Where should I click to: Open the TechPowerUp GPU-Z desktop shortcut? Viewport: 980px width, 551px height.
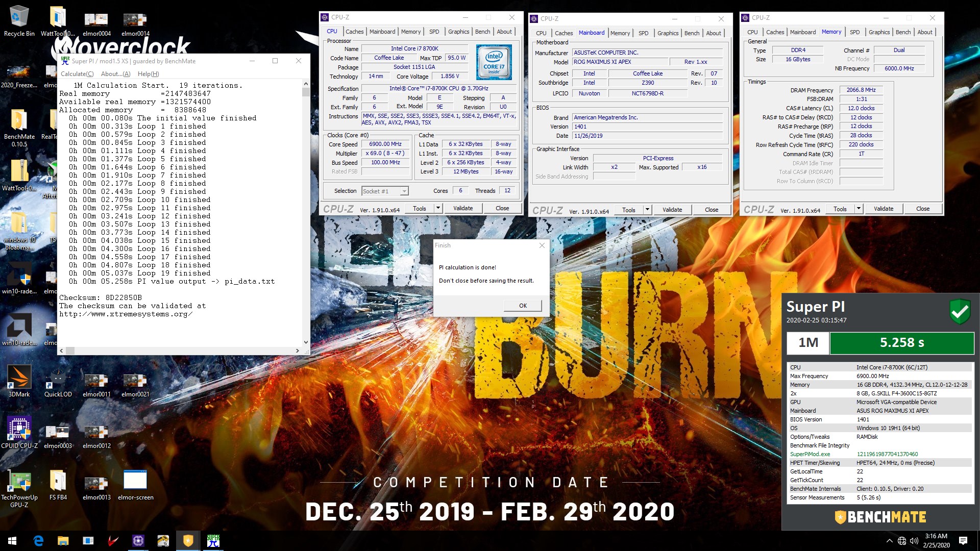[19, 488]
